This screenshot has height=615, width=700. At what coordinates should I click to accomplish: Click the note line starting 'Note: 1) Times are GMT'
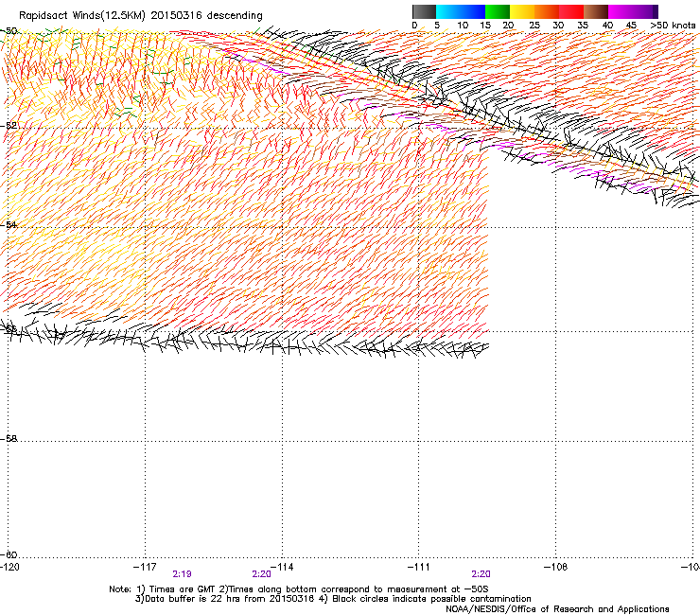point(299,589)
